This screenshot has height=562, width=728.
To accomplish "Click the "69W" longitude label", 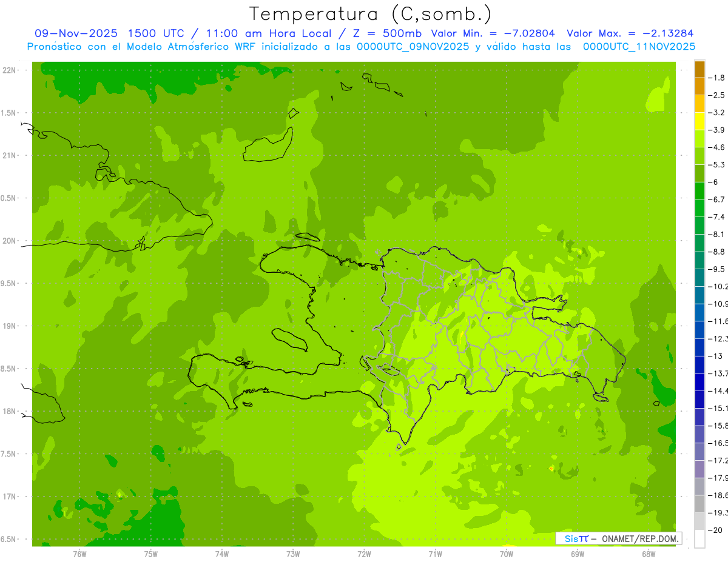I will tap(578, 554).
